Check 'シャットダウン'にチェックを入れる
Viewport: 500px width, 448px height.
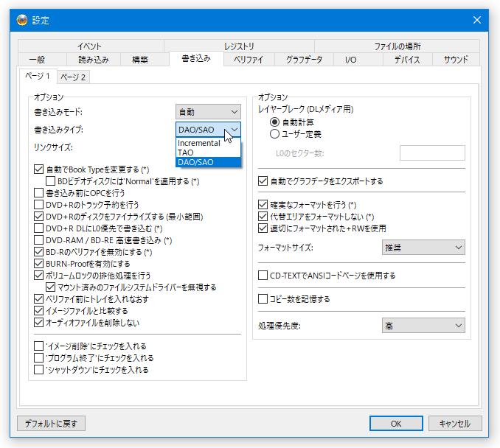point(38,370)
